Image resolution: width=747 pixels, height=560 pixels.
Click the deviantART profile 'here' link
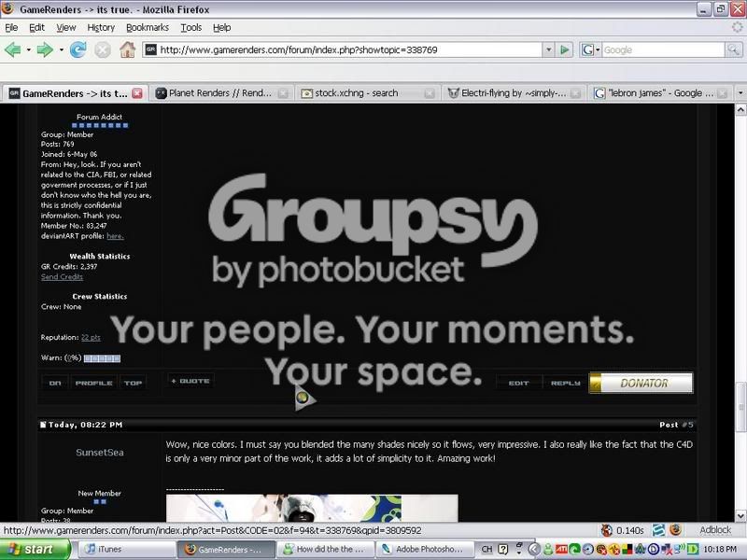(x=115, y=236)
